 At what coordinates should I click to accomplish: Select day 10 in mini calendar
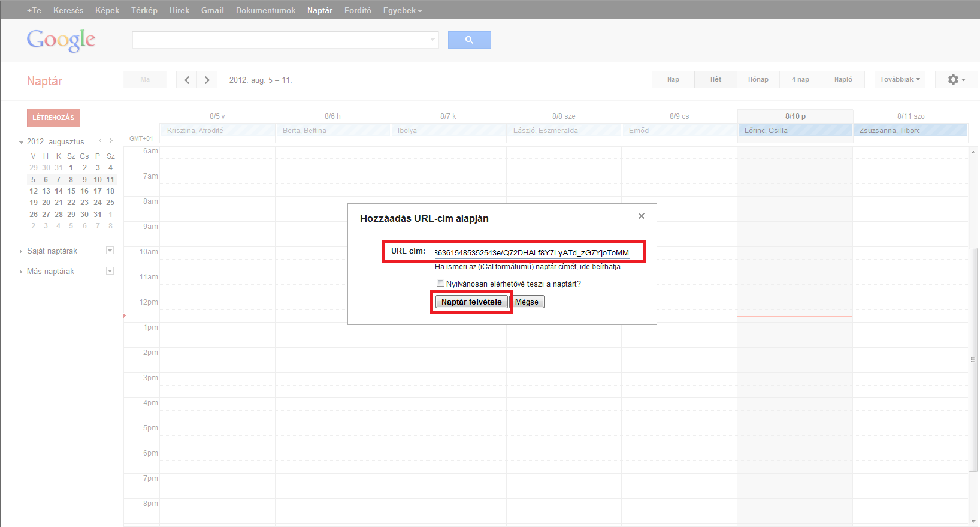(98, 179)
